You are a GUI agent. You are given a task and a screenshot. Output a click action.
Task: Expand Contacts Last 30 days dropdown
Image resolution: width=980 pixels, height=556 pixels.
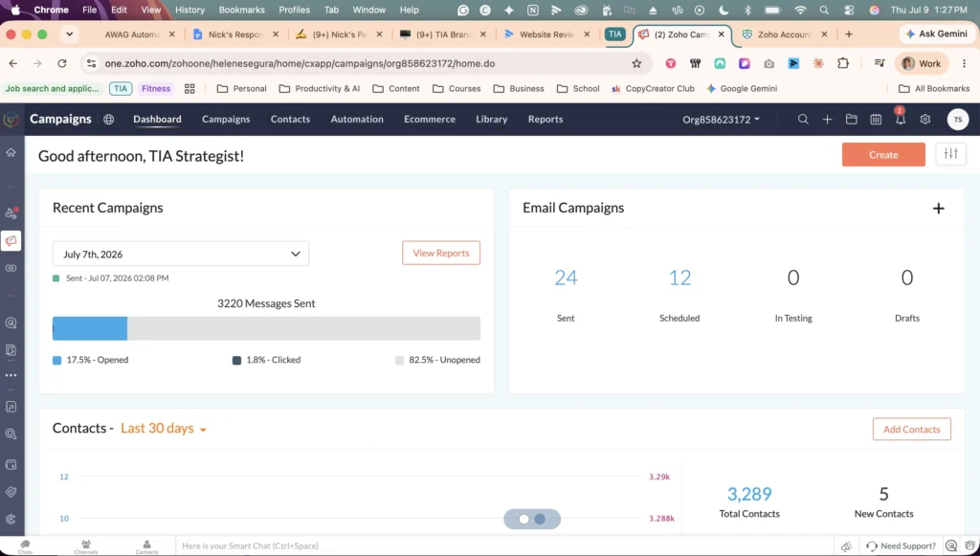pyautogui.click(x=164, y=429)
